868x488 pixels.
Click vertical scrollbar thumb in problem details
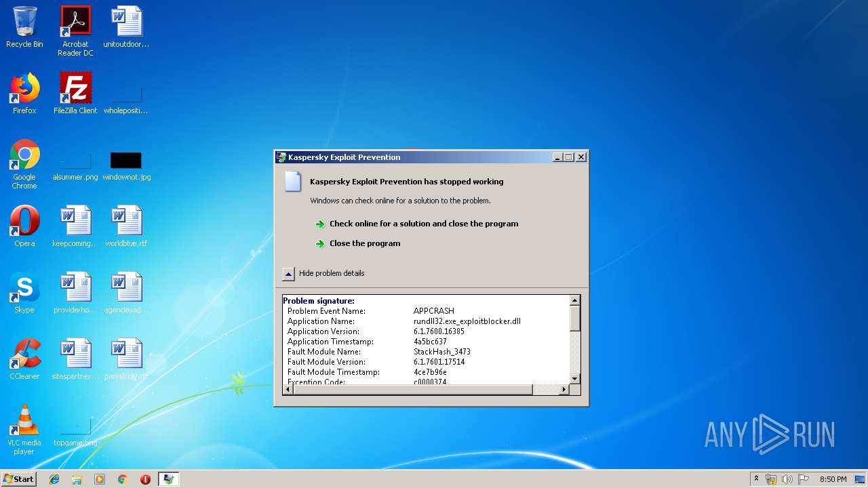pos(575,319)
